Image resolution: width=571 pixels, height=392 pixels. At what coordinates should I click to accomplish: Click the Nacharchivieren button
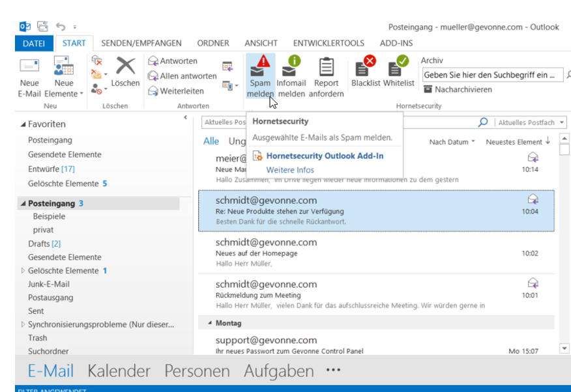pos(458,89)
